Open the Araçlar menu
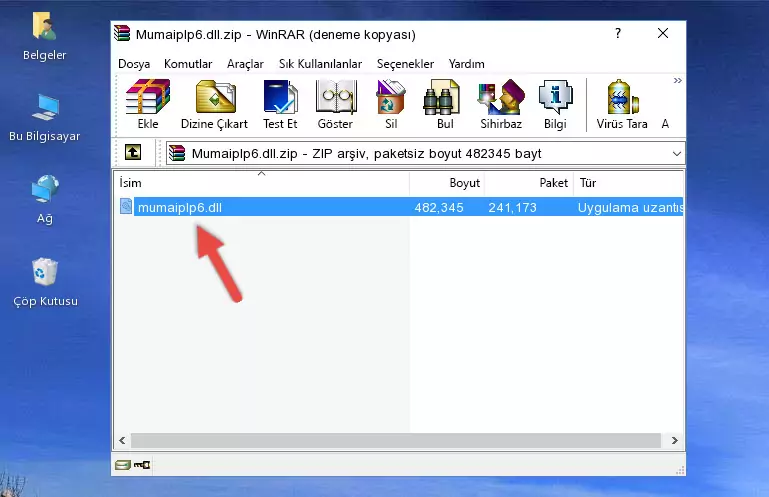769x497 pixels. coord(245,64)
